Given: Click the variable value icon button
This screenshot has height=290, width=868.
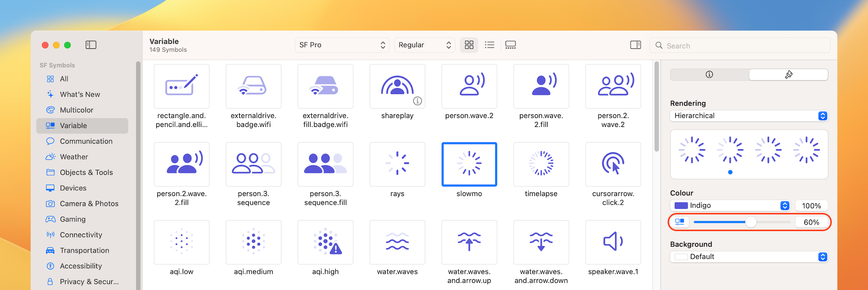Looking at the screenshot, I should click(679, 222).
